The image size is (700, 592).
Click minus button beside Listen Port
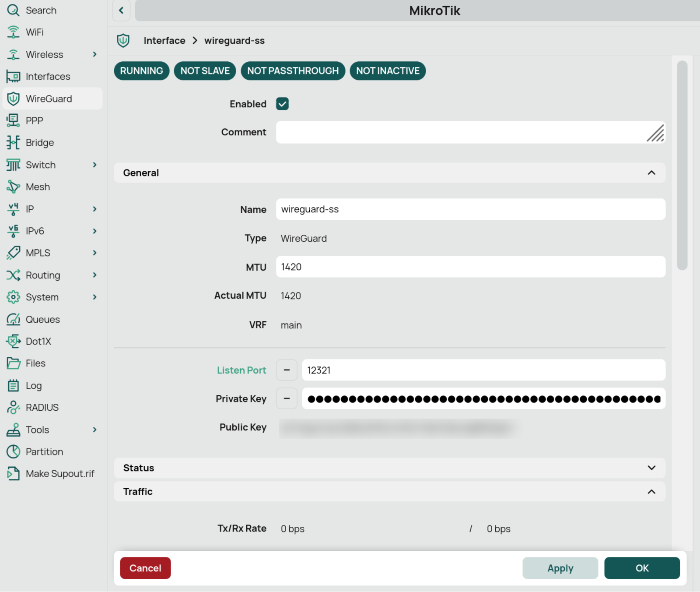[x=287, y=370]
